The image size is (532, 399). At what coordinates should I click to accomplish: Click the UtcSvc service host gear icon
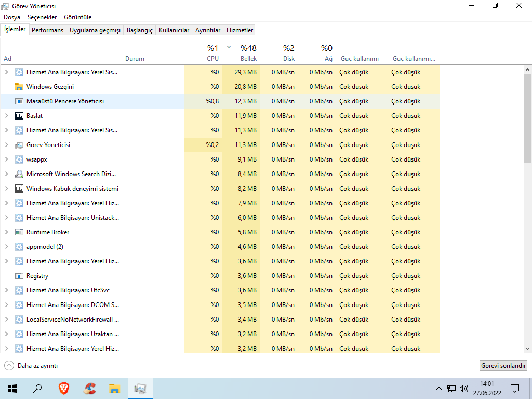(19, 290)
